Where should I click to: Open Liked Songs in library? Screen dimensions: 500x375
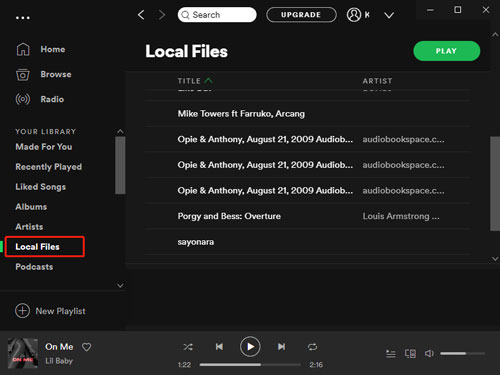pos(40,187)
